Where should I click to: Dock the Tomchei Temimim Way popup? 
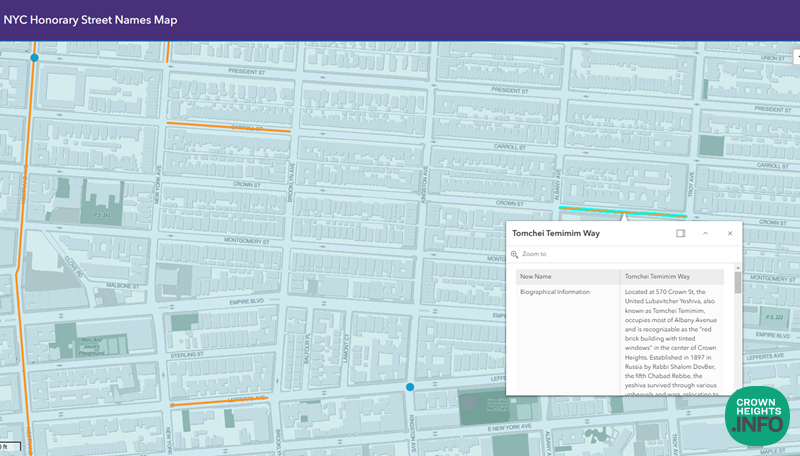(x=680, y=233)
